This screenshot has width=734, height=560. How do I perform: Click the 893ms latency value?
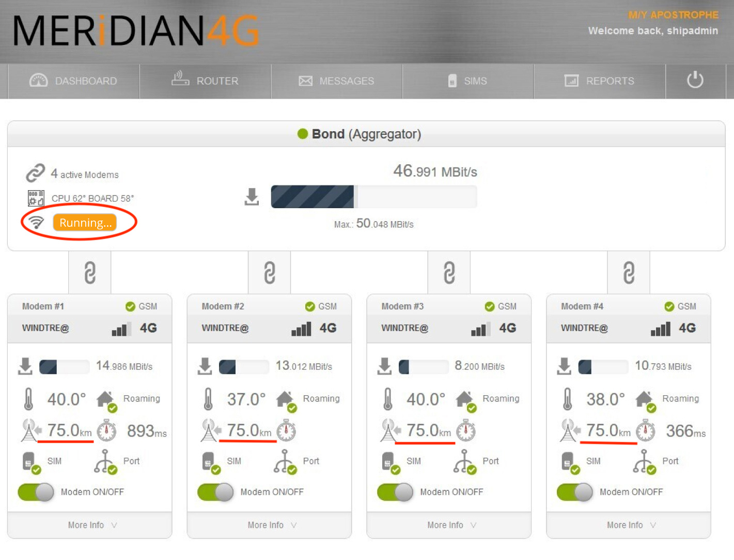[147, 431]
